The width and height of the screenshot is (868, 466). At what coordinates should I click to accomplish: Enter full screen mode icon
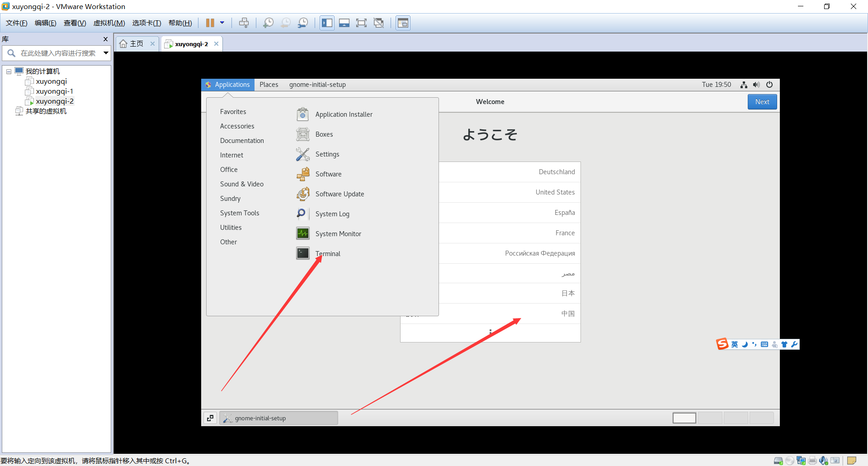(x=361, y=23)
